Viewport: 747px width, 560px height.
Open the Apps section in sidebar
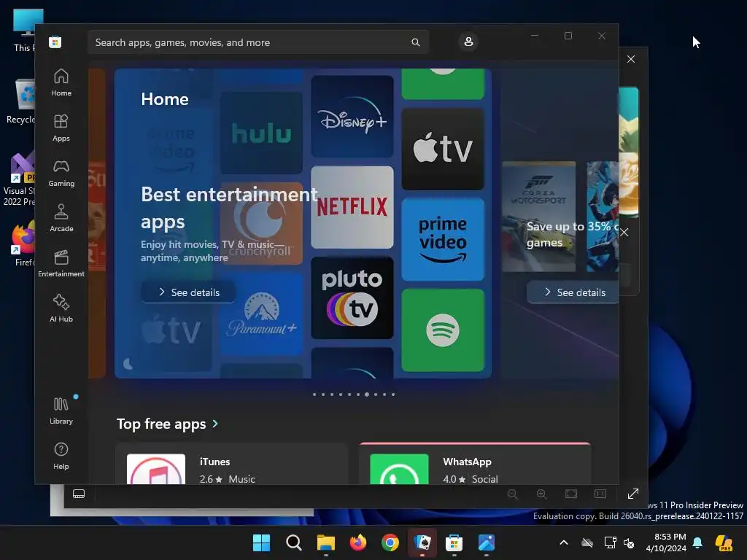(x=61, y=128)
